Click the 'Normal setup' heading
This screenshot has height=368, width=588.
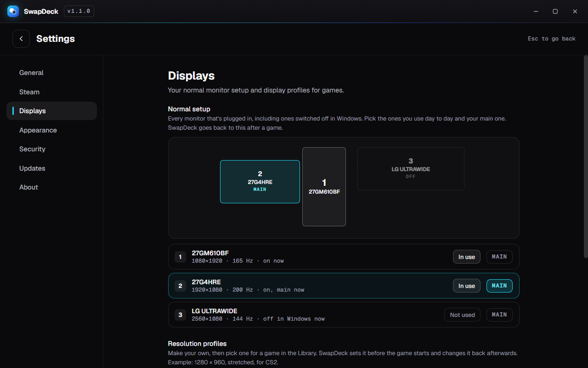pos(189,109)
